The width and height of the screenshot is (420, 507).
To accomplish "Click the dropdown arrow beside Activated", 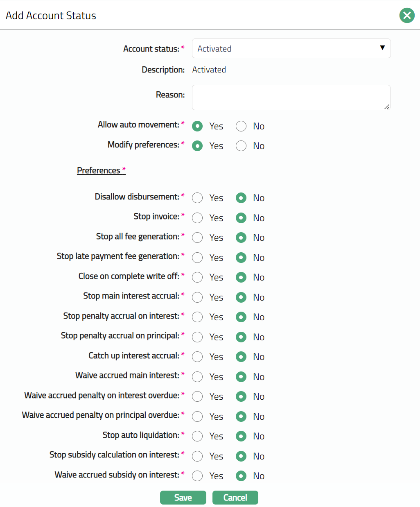I will point(382,48).
